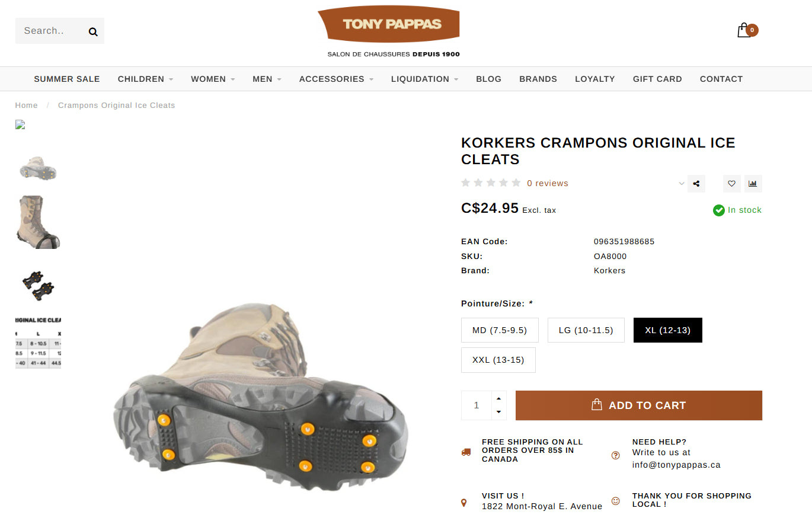Select size MD (7.5-9.5)

500,330
